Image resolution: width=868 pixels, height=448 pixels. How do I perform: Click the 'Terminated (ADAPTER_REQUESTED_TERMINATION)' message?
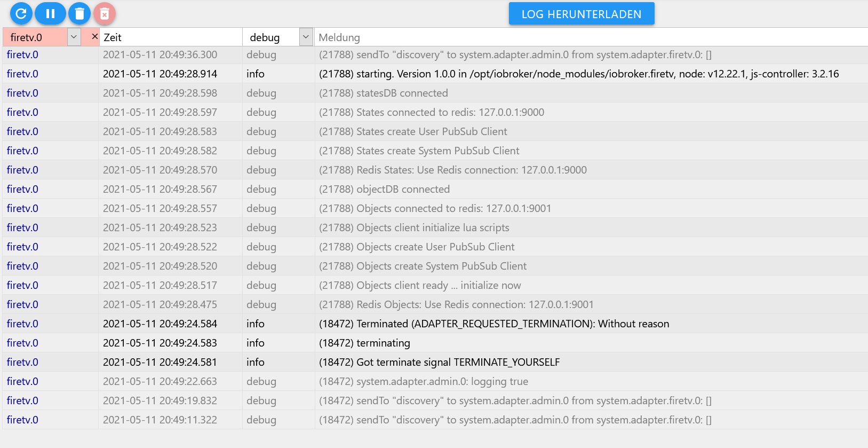pyautogui.click(x=494, y=324)
